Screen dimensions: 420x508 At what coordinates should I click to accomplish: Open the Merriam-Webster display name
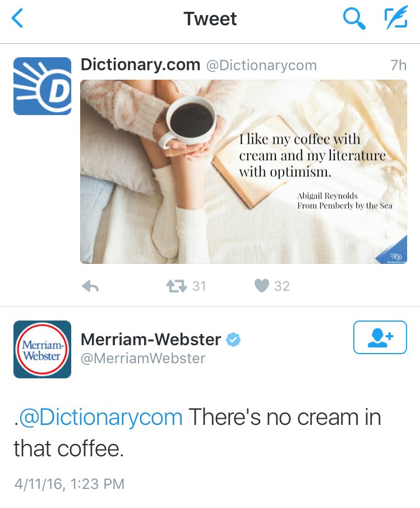tap(151, 340)
